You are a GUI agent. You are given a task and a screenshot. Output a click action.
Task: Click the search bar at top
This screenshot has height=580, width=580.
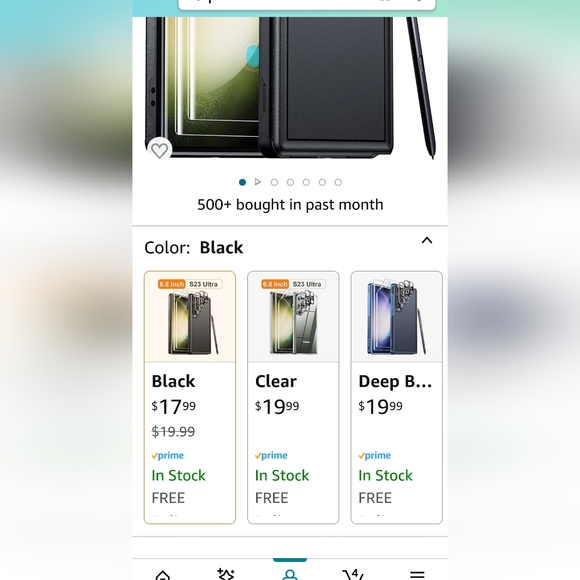pos(307,4)
